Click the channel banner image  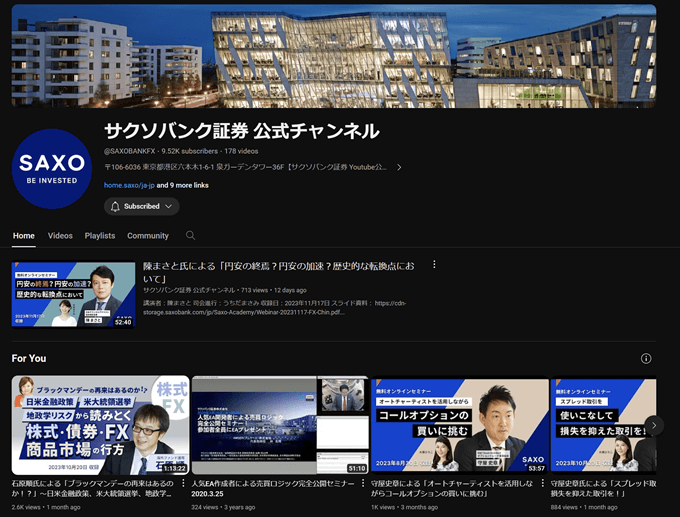[x=334, y=56]
